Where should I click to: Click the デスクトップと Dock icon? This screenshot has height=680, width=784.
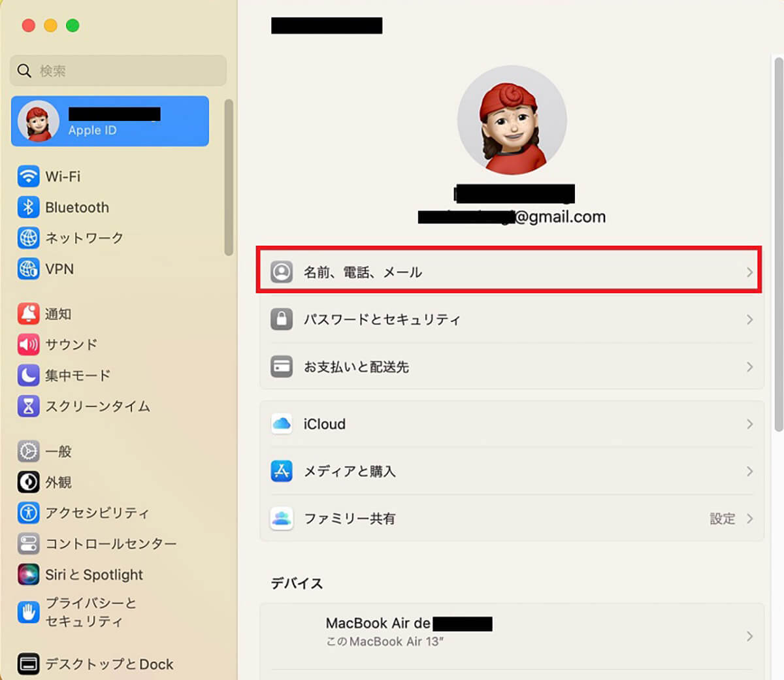point(28,664)
